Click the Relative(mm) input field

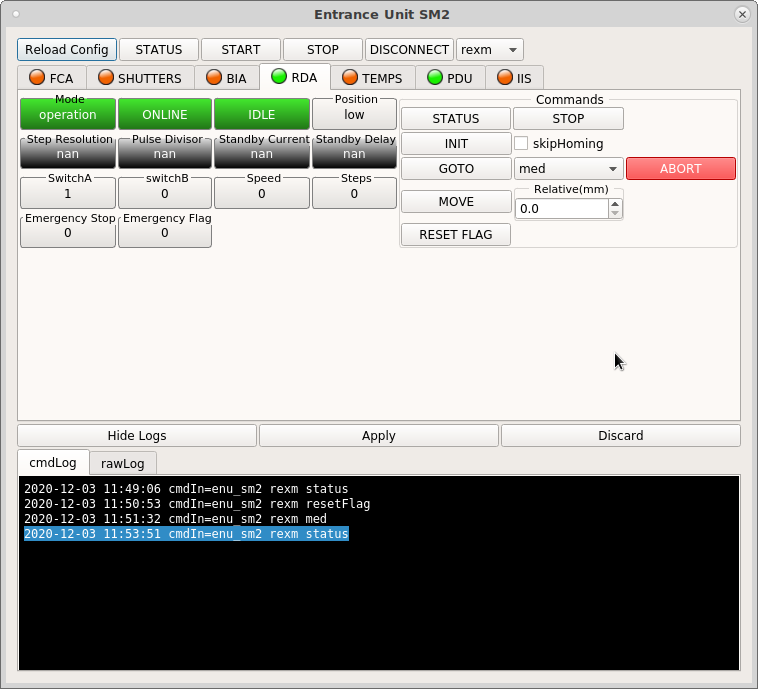(x=561, y=208)
